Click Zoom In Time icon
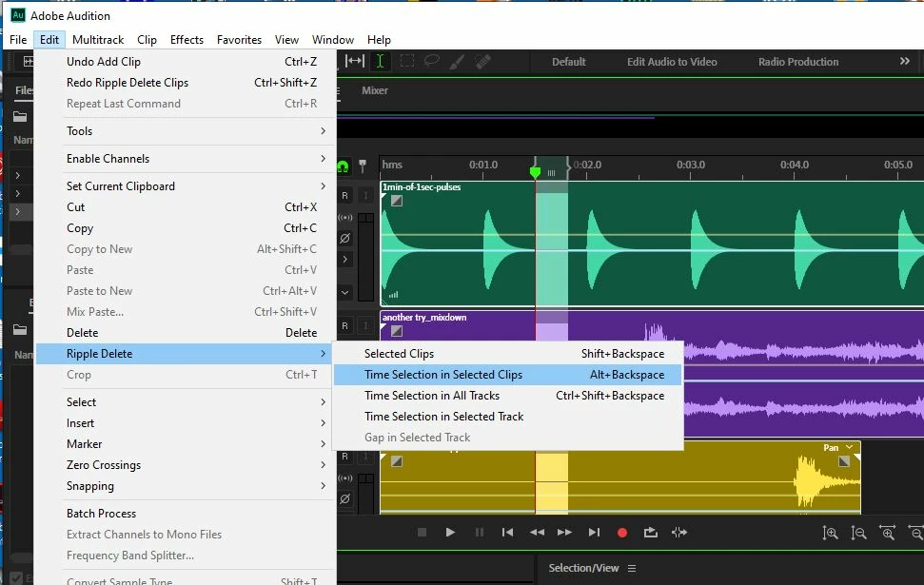 [887, 533]
